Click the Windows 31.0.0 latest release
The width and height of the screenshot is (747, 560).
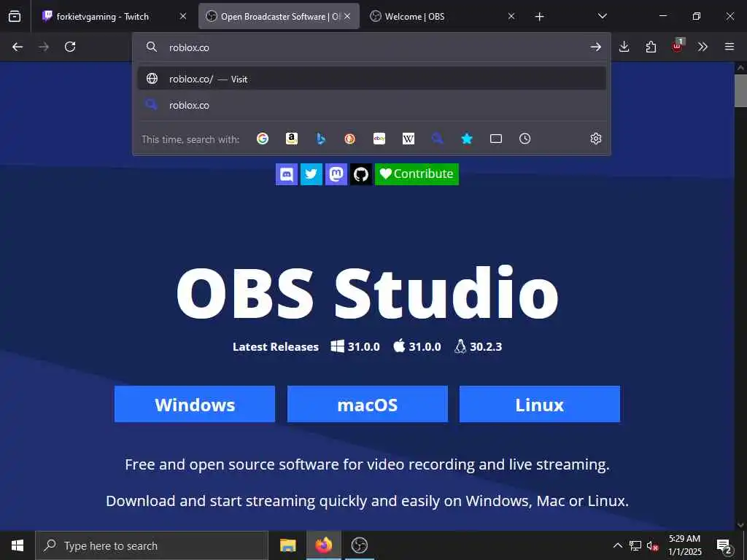point(355,346)
